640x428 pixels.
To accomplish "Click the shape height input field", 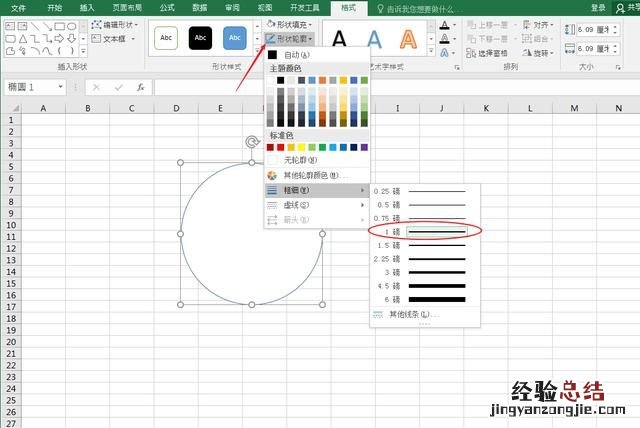I will click(594, 29).
